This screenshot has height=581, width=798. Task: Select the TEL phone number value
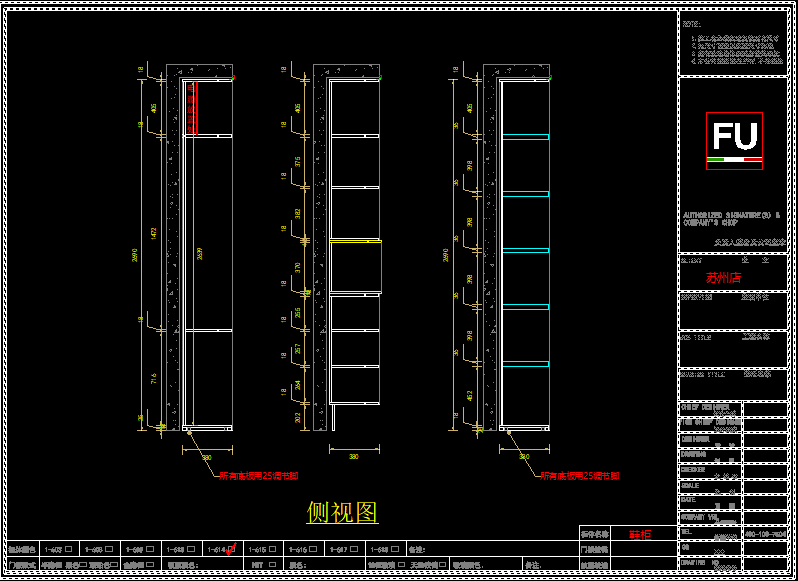coord(766,534)
